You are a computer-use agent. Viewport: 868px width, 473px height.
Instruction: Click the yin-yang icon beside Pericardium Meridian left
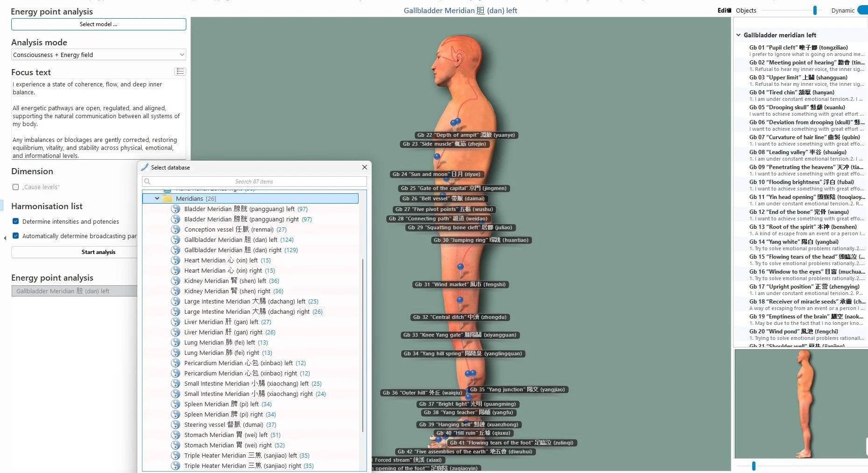pyautogui.click(x=176, y=363)
